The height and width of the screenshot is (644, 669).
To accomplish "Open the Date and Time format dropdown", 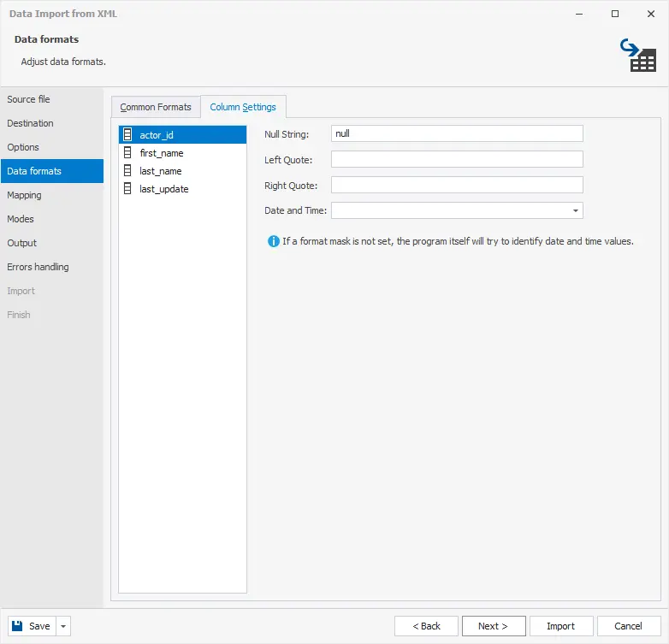I will [575, 210].
